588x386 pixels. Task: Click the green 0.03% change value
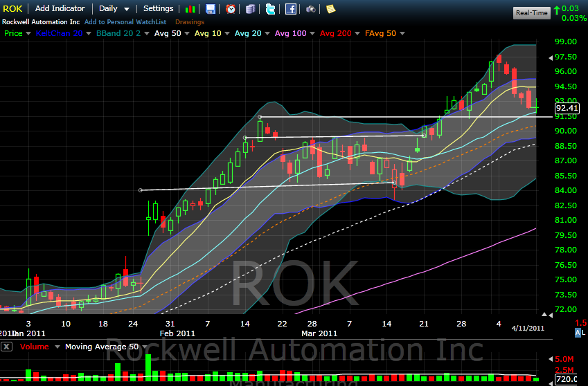(574, 18)
